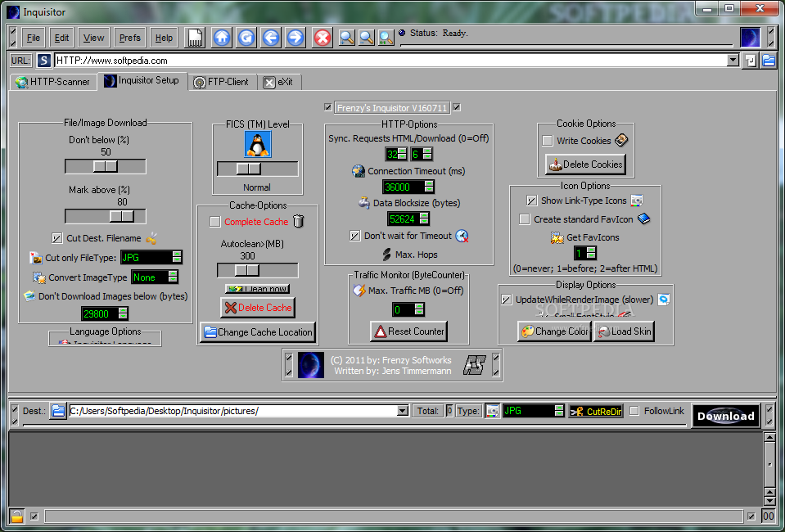Open the Convert ImageType None selector
The width and height of the screenshot is (785, 532).
(x=155, y=277)
